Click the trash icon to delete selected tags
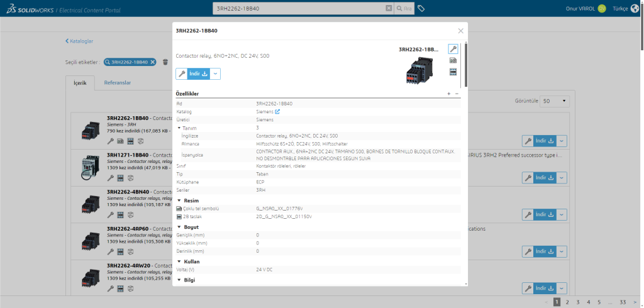Screen dimensions: 644x308 (165, 62)
